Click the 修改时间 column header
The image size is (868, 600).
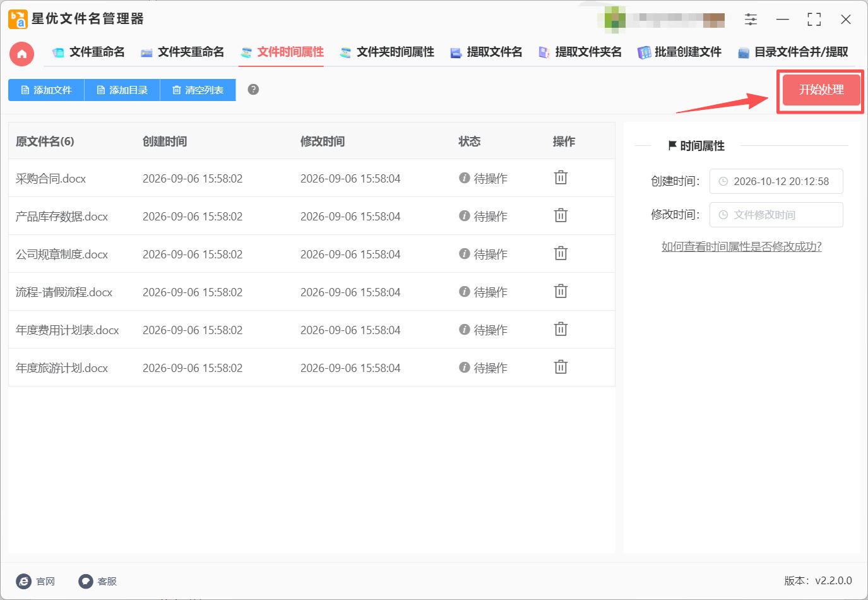tap(323, 141)
